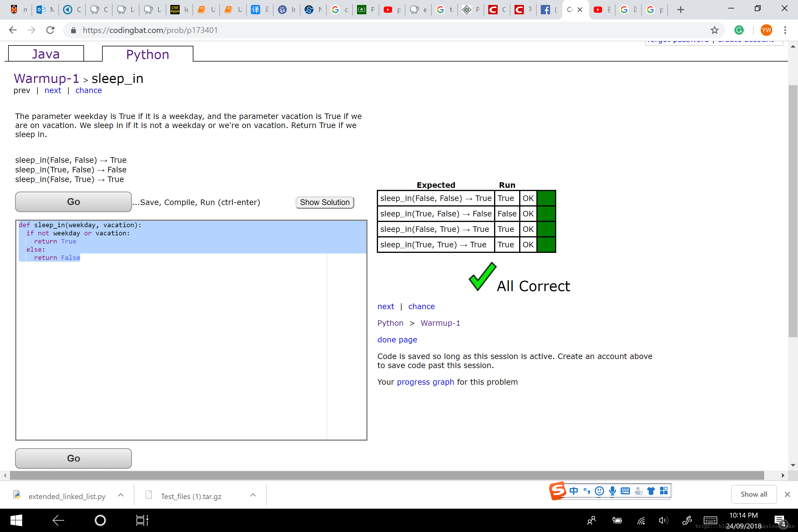Open a new browser tab
The height and width of the screenshot is (532, 798).
pos(680,10)
